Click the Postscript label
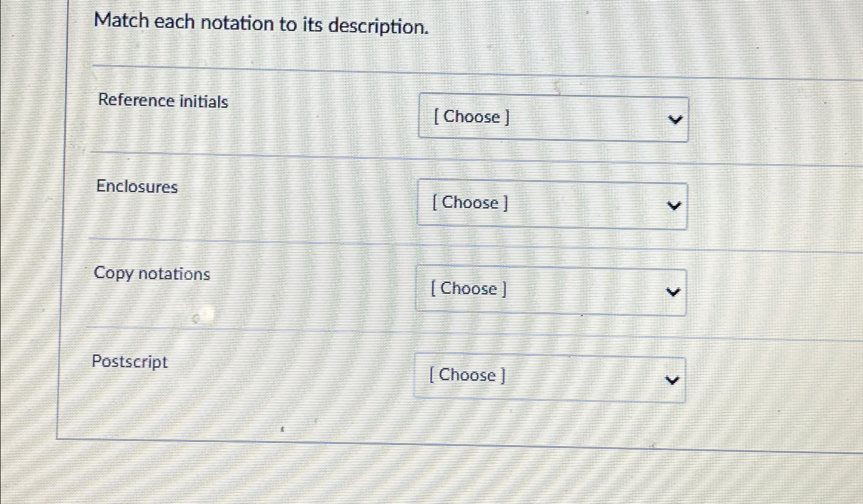Image resolution: width=863 pixels, height=504 pixels. 130,362
